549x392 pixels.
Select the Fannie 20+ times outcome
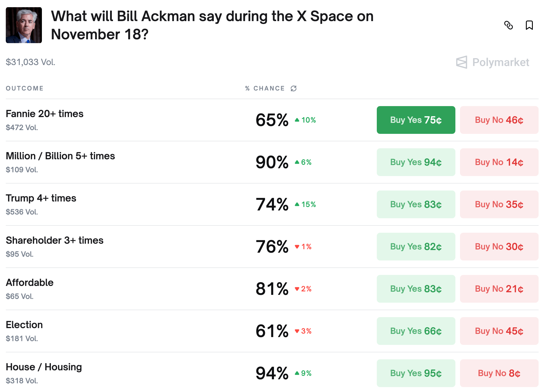click(x=44, y=114)
